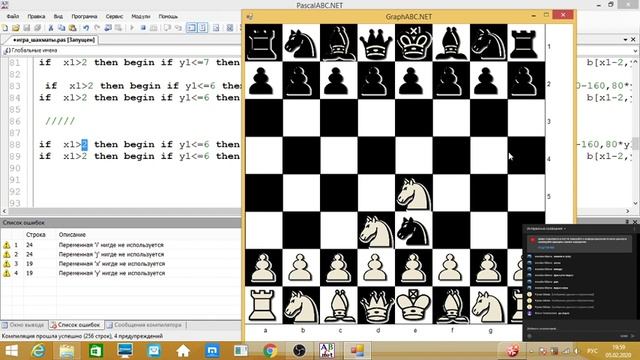The height and width of the screenshot is (360, 640).
Task: Select the игра_шахматы.pas editor tab
Action: point(53,40)
